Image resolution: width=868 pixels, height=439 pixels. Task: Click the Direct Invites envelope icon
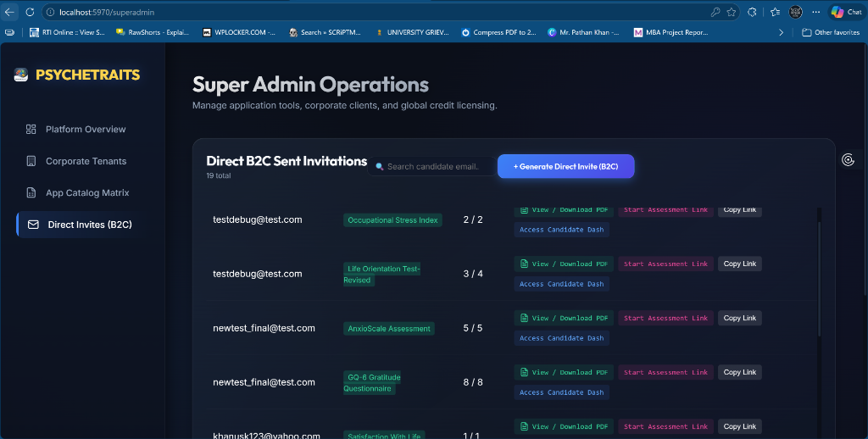[33, 225]
